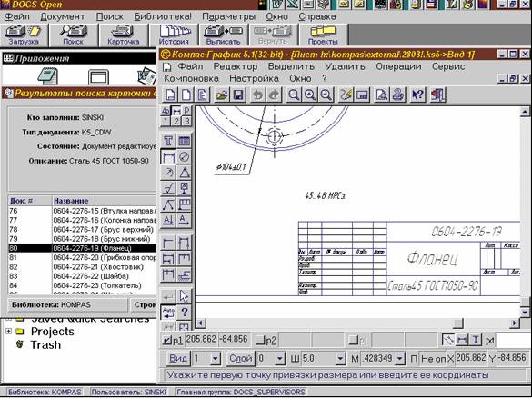The height and width of the screenshot is (398, 532).
Task: Click the exit door icon in Kompas toolbar
Action: [437, 95]
